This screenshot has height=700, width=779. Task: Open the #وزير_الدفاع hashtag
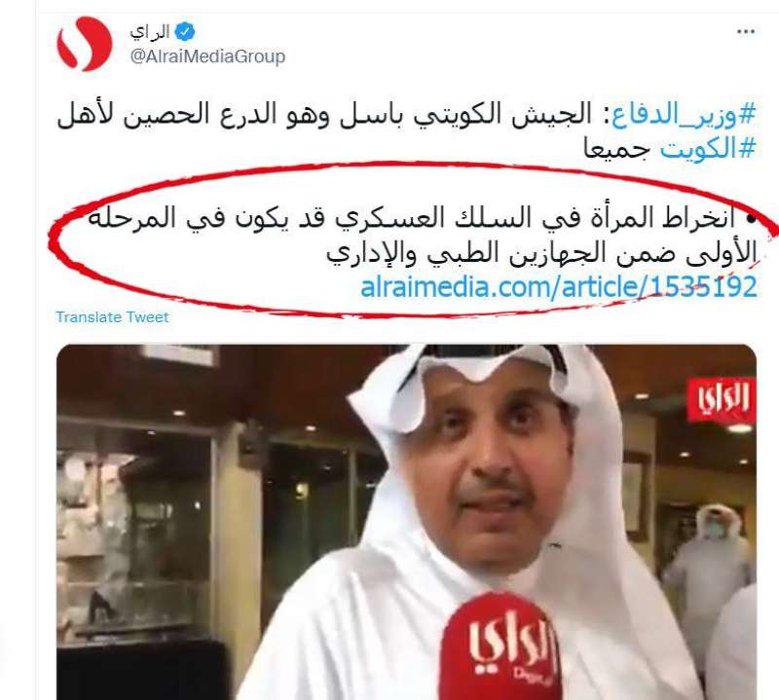[684, 115]
